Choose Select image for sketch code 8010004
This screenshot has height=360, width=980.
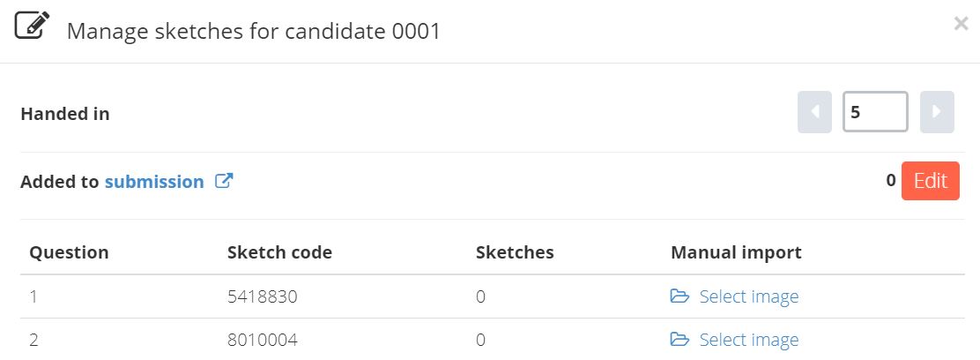pyautogui.click(x=749, y=340)
